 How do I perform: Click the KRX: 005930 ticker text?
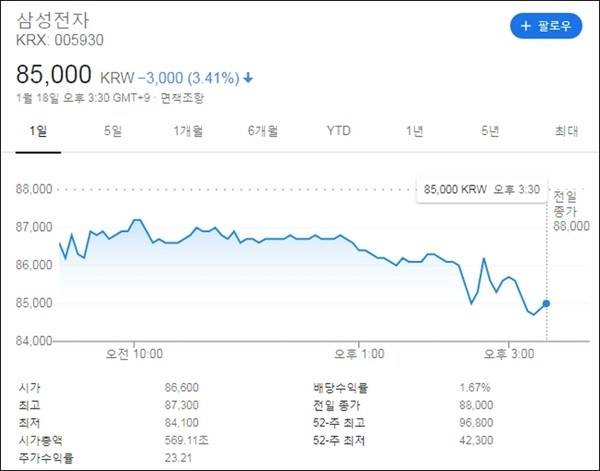pos(60,40)
